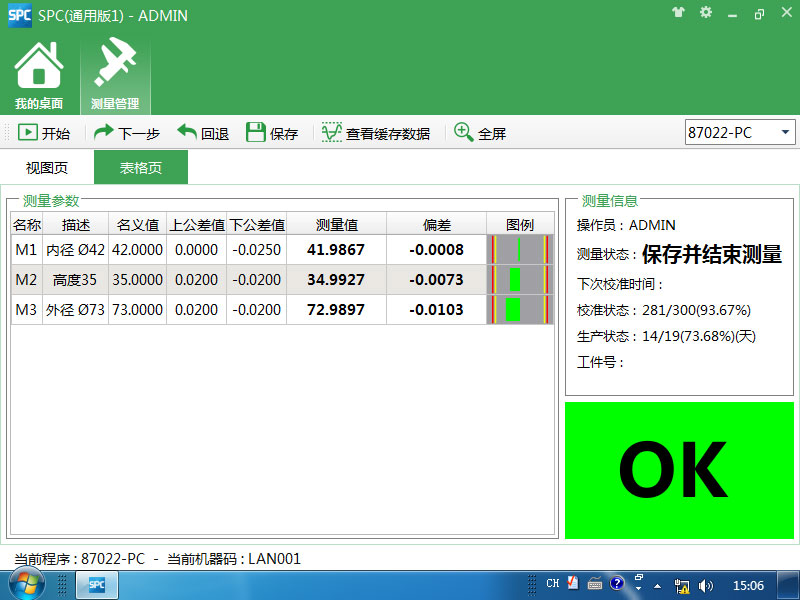Image resolution: width=800 pixels, height=600 pixels.
Task: Click the 描述 column header
Action: pyautogui.click(x=76, y=224)
